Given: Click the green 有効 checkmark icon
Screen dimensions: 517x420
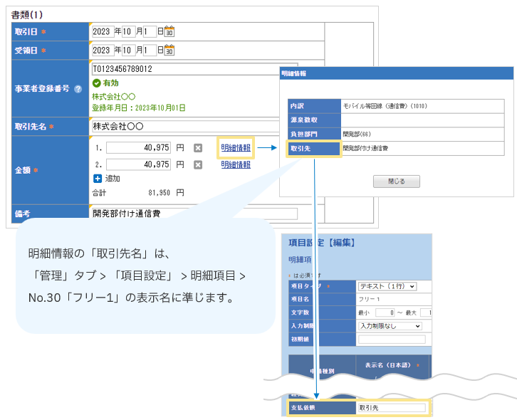Looking at the screenshot, I should pos(97,83).
